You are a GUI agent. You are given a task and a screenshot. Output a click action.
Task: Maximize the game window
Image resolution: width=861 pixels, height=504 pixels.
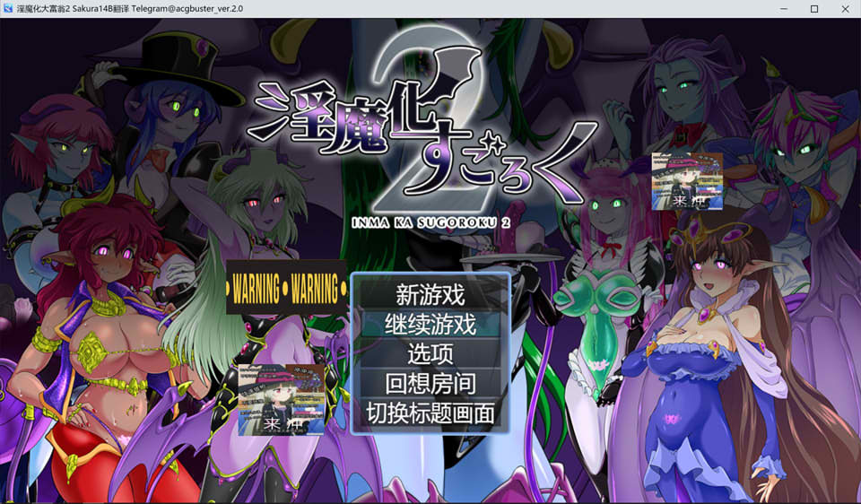[x=814, y=9]
